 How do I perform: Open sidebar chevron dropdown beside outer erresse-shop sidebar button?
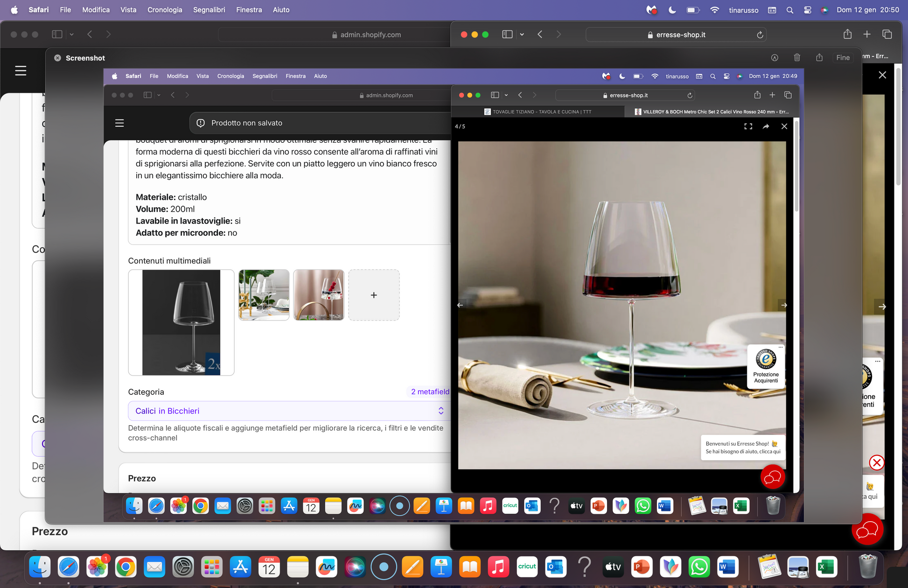click(x=522, y=35)
